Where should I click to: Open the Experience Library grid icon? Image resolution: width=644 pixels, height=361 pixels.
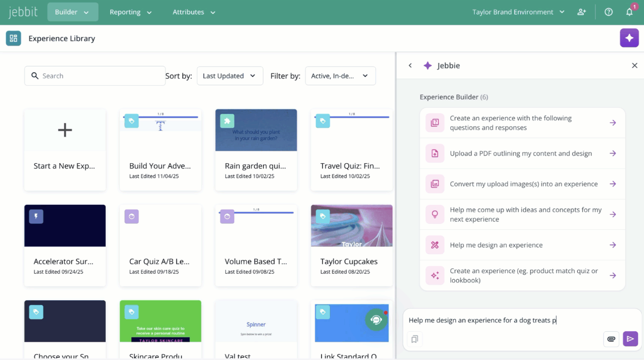click(x=14, y=38)
